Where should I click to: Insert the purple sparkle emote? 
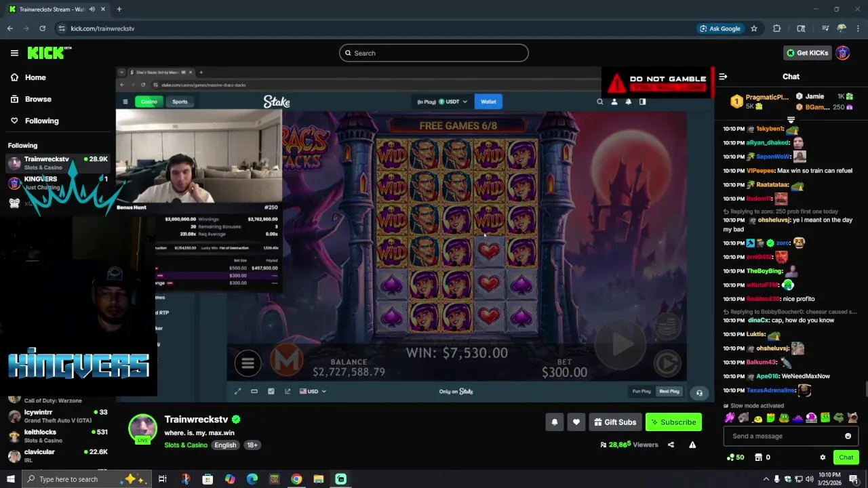[730, 418]
